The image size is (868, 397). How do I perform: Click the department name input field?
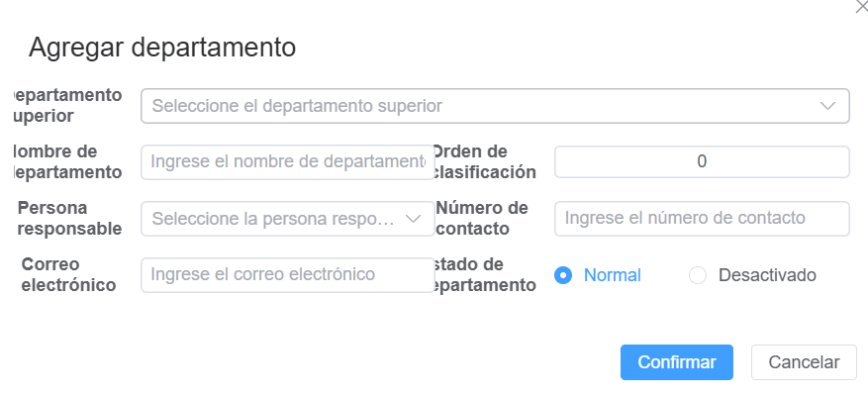tap(282, 162)
